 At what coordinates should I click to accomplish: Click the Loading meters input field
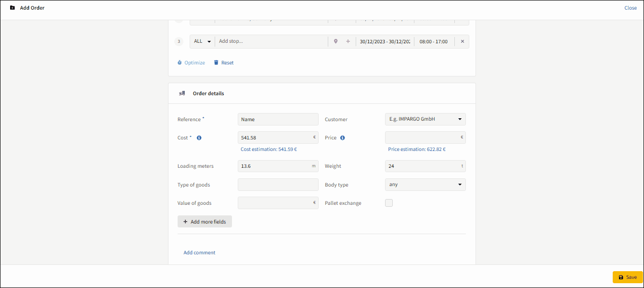pos(278,166)
